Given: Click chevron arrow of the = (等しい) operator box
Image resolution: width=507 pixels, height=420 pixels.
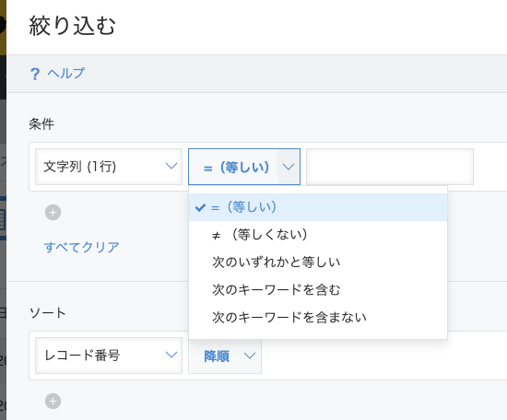Looking at the screenshot, I should tap(289, 167).
